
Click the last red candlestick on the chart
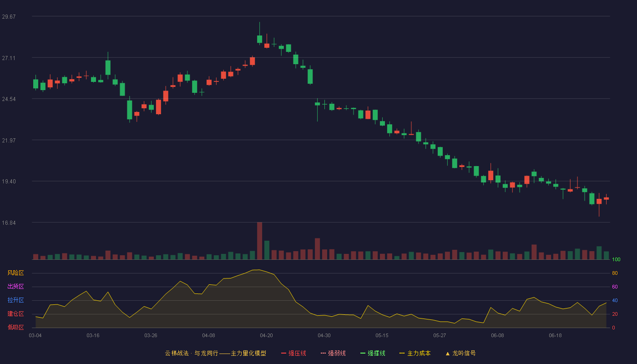click(606, 198)
